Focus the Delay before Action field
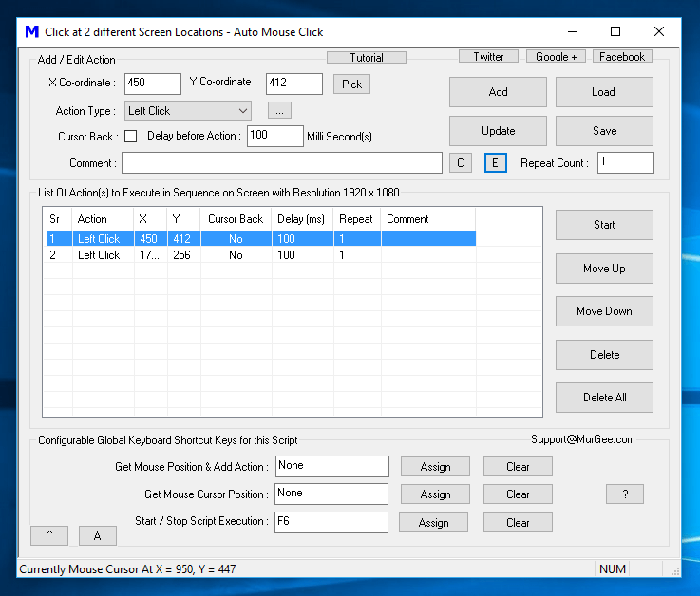Screen dimensions: 700x596 [275, 136]
